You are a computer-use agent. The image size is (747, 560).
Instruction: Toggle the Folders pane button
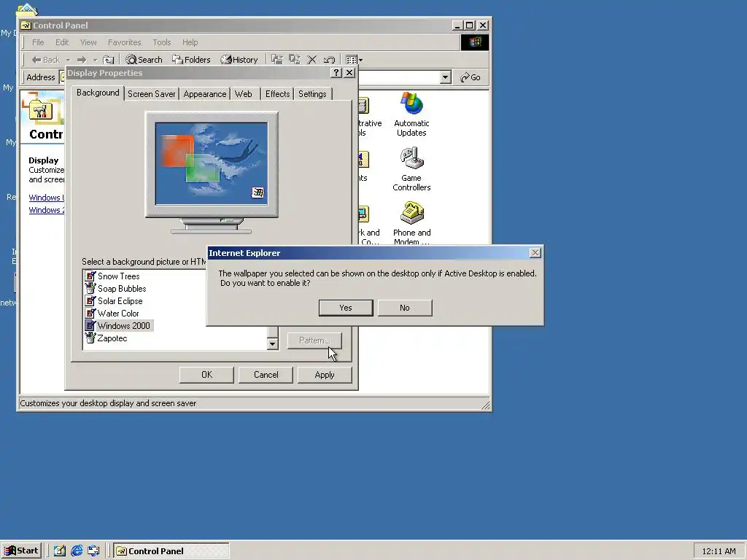(x=191, y=60)
